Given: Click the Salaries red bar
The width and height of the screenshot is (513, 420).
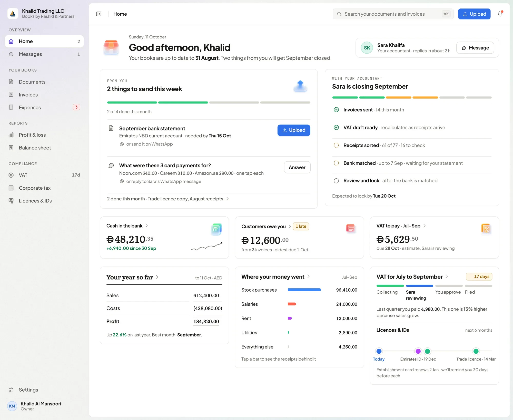Looking at the screenshot, I should click(292, 304).
